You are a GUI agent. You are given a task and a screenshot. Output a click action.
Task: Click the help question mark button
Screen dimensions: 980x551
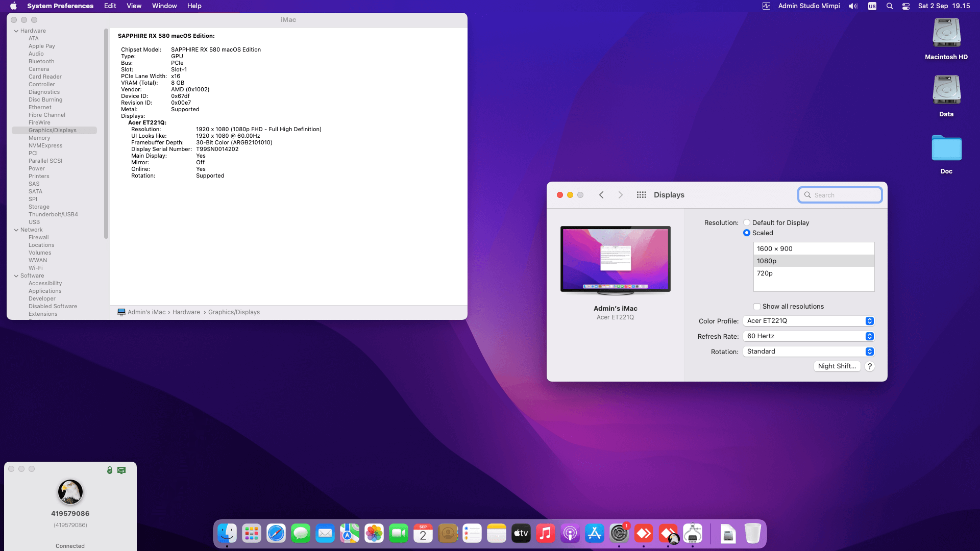tap(870, 366)
